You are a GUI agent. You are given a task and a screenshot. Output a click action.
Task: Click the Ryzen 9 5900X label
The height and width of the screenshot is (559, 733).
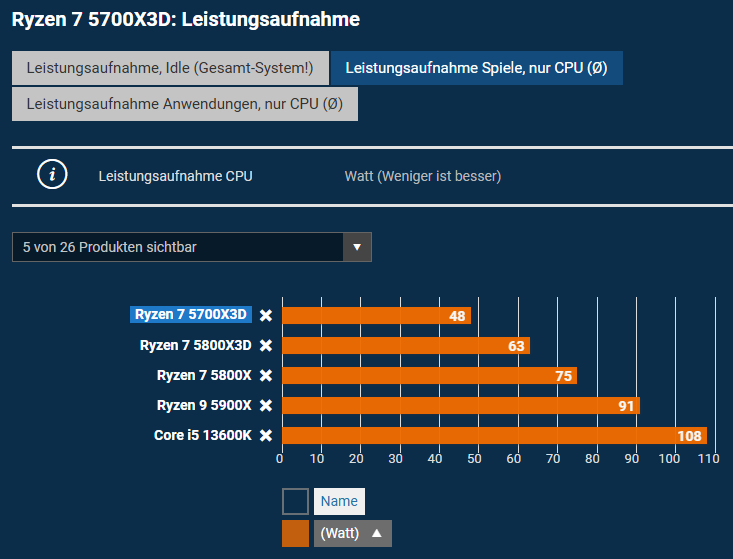[204, 405]
